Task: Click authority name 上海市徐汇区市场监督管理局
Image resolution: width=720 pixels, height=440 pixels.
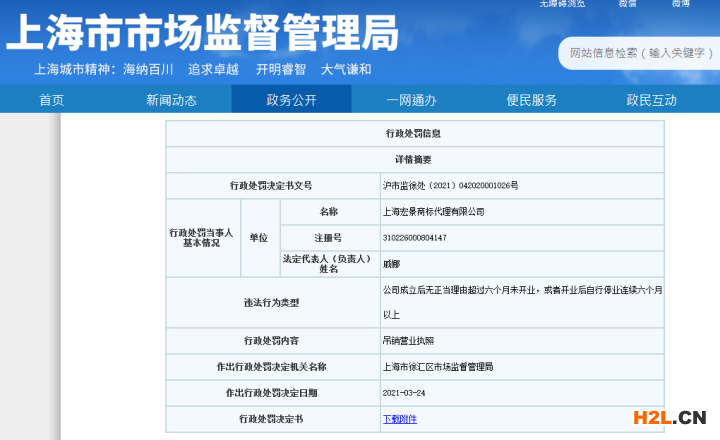Action: coord(438,367)
